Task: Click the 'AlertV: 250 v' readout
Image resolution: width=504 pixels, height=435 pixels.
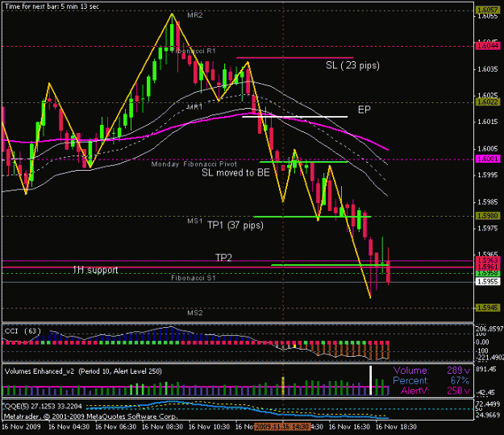Action: click(435, 391)
